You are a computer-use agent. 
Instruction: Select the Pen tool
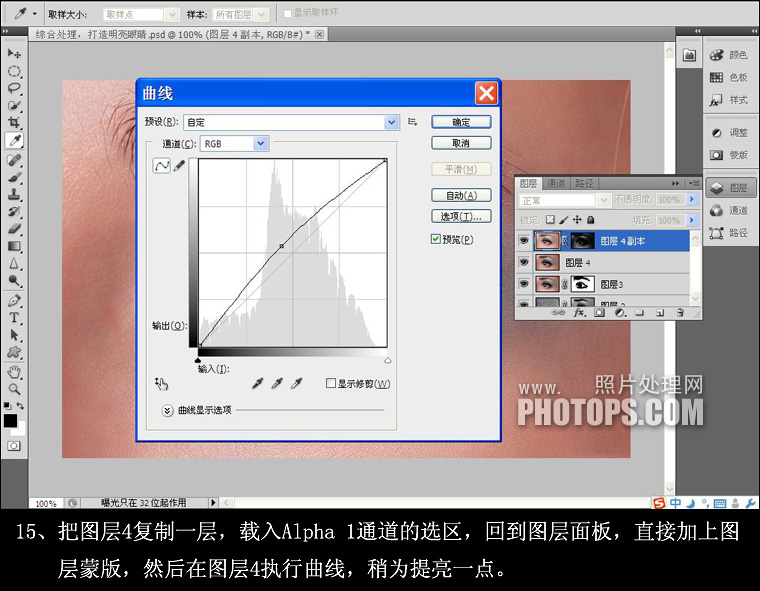point(14,301)
